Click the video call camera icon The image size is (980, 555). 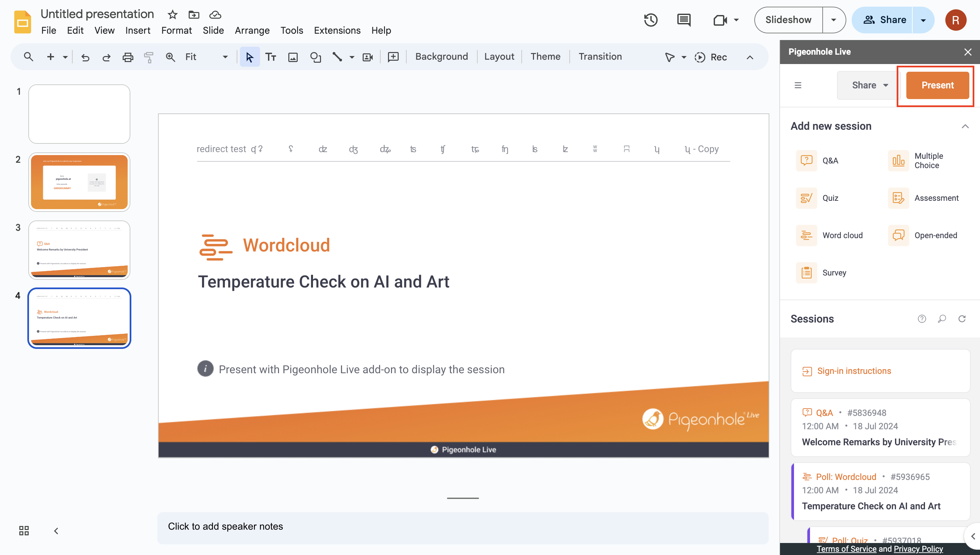point(720,20)
